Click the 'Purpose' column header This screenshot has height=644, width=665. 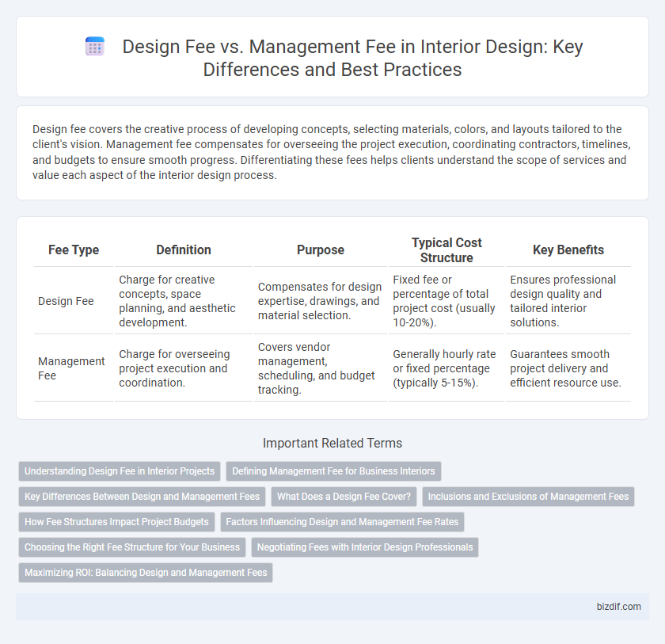[320, 250]
